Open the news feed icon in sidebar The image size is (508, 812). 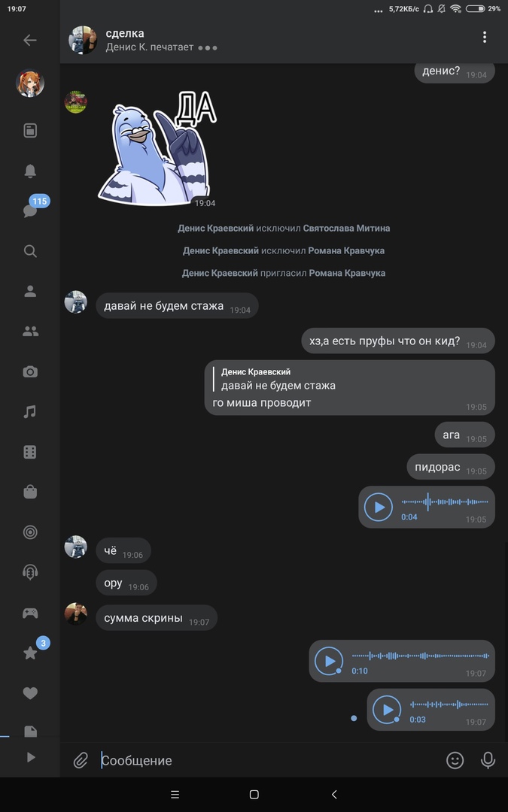coord(30,130)
